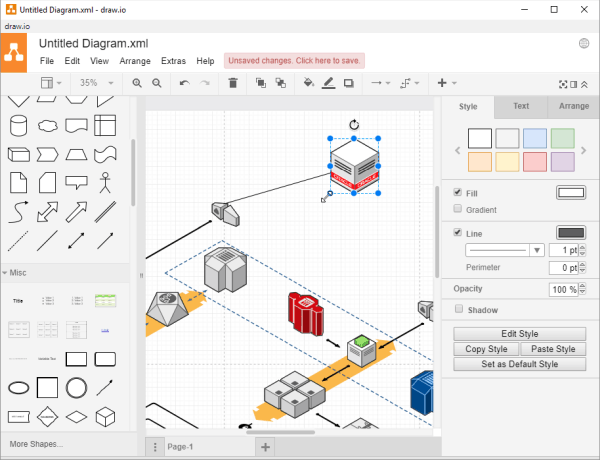Viewport: 600px width, 460px height.
Task: Toggle the Fill checkbox
Action: point(458,192)
